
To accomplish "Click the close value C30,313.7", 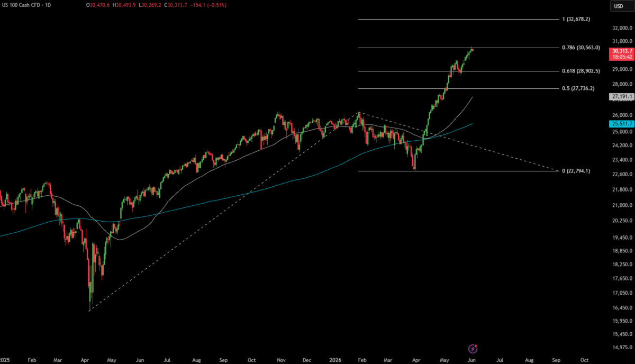I will click(x=175, y=5).
